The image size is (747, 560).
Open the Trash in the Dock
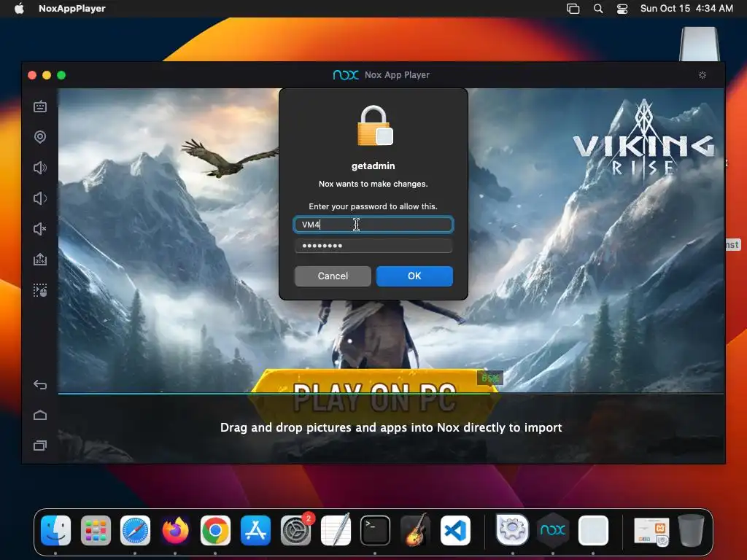[x=691, y=530]
